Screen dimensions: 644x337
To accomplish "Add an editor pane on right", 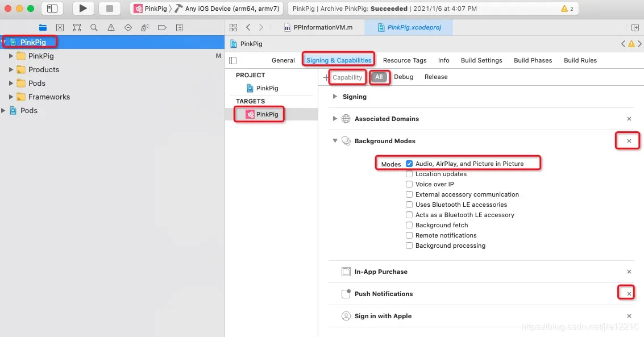I will click(635, 27).
